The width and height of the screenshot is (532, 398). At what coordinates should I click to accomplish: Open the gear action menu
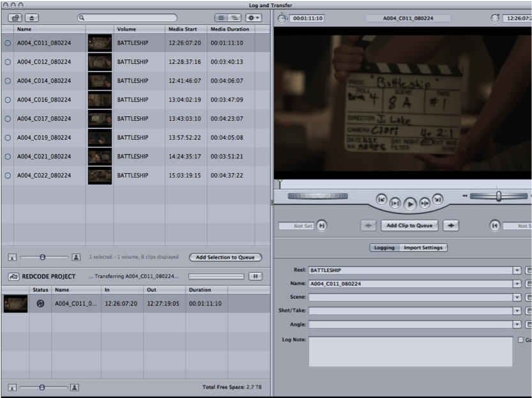[254, 18]
